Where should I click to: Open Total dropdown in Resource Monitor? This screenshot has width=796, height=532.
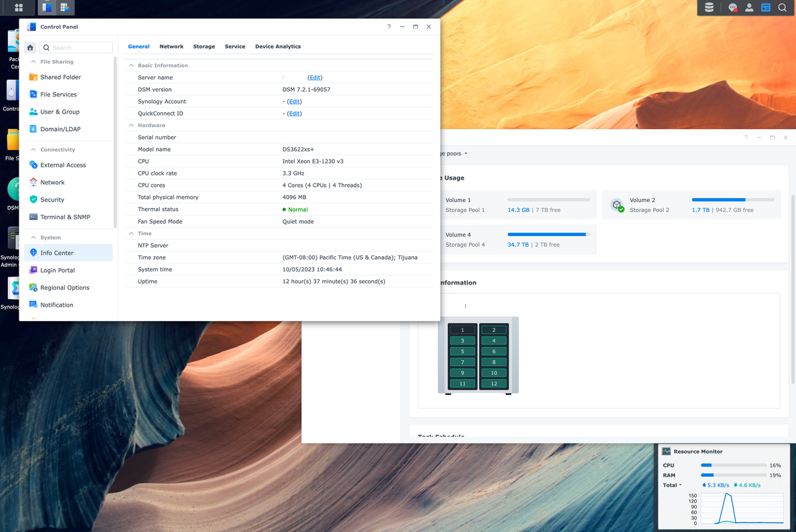672,485
